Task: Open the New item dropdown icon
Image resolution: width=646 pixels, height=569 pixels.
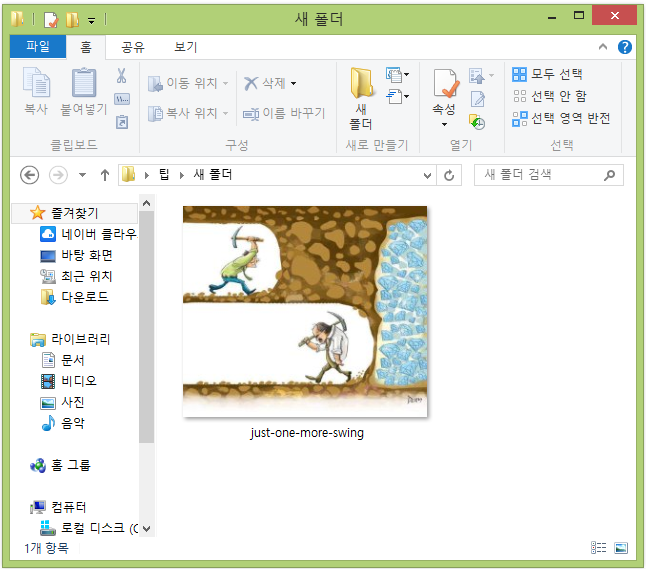Action: pyautogui.click(x=397, y=74)
